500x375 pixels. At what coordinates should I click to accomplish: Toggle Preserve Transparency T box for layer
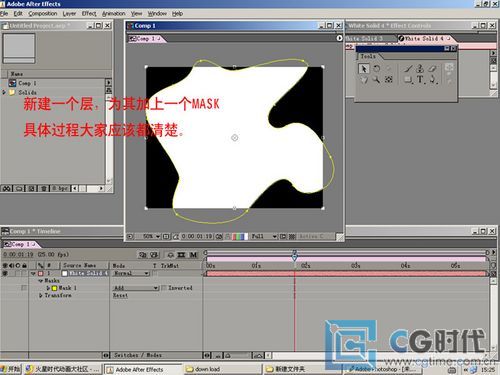(x=155, y=273)
